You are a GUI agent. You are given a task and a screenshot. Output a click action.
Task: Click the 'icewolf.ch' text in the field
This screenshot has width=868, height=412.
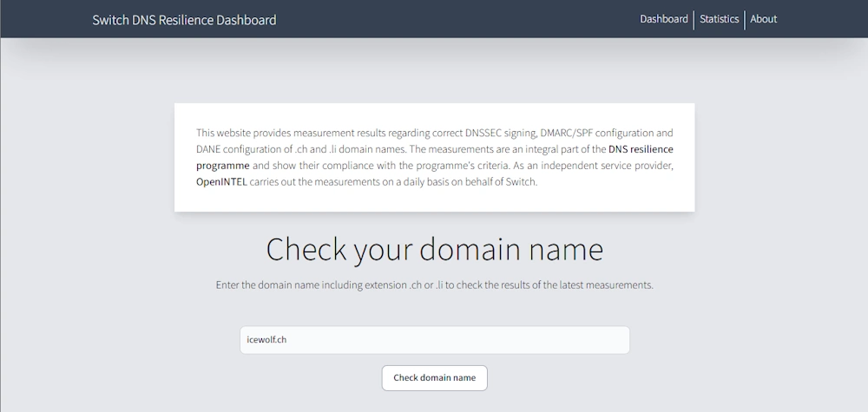[x=266, y=339]
